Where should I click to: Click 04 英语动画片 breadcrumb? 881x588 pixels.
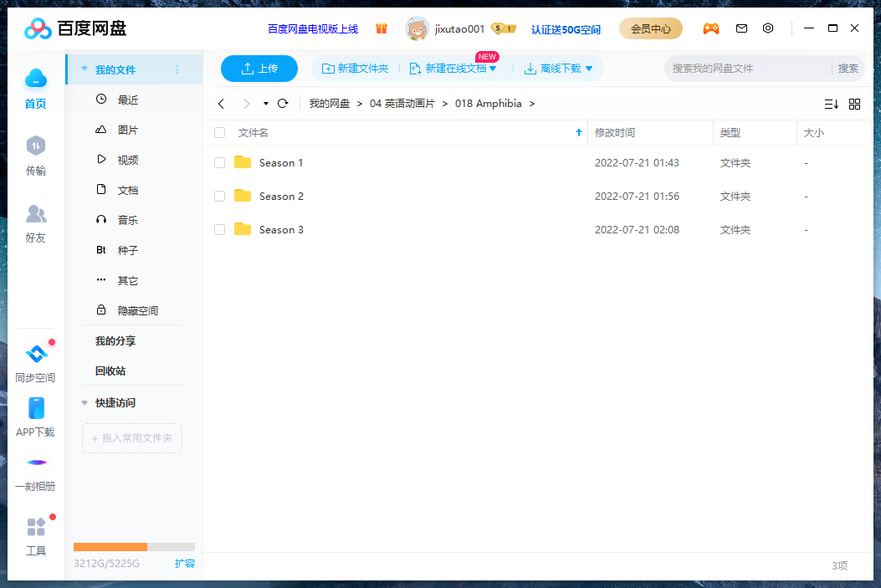point(402,104)
